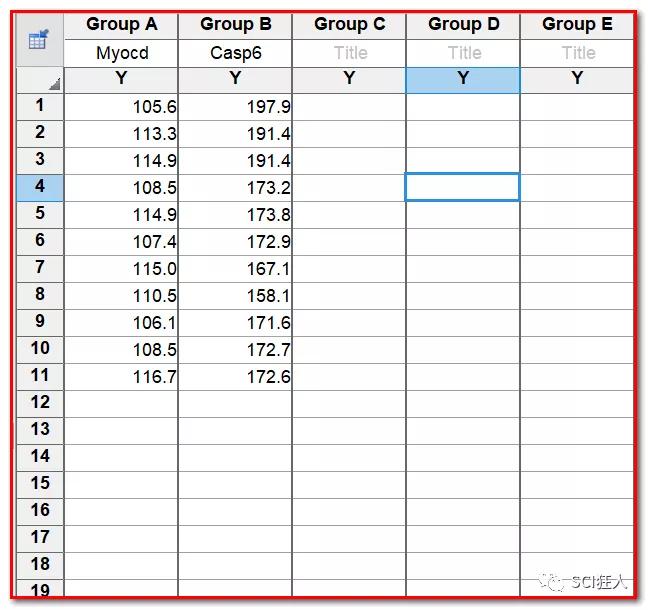648x610 pixels.
Task: Edit the Casp6 column title cell
Action: click(235, 53)
